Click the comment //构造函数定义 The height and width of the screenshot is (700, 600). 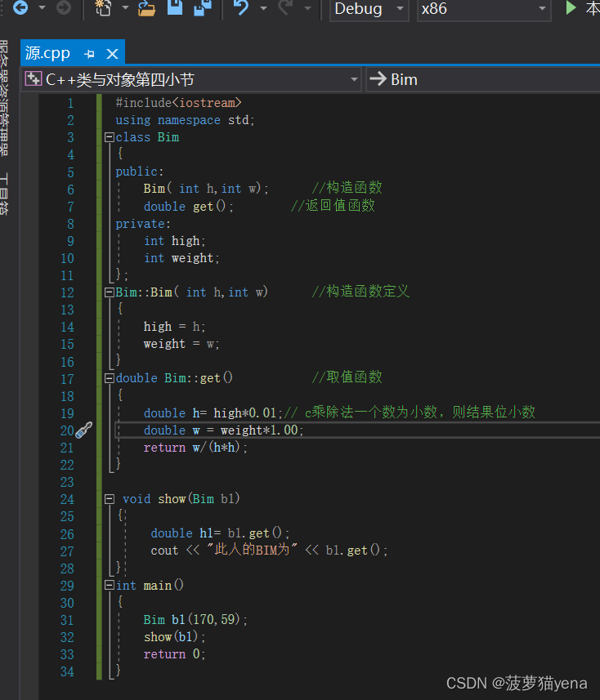point(360,291)
